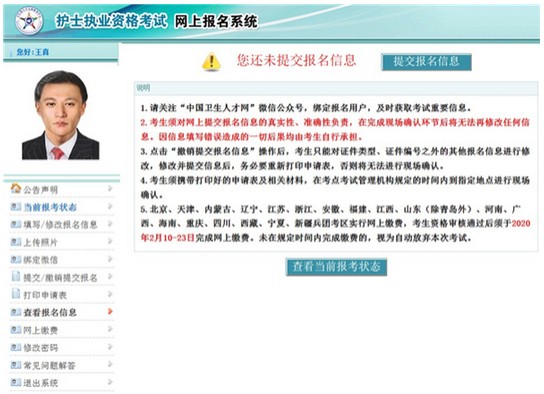Click the 提交报名信息 button
Image resolution: width=544 pixels, height=394 pixels.
click(426, 62)
